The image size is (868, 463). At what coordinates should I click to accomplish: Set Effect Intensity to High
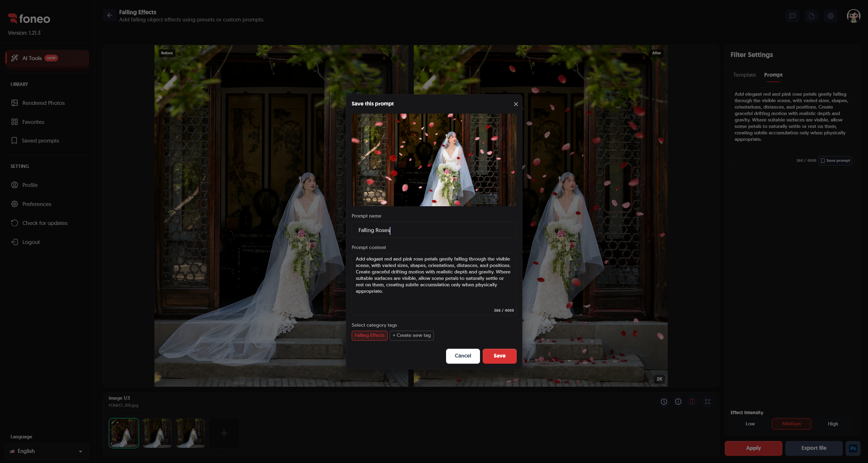833,424
